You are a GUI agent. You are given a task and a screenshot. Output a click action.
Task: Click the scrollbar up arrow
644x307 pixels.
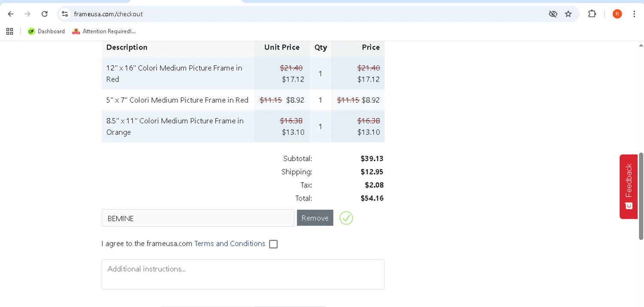(641, 45)
